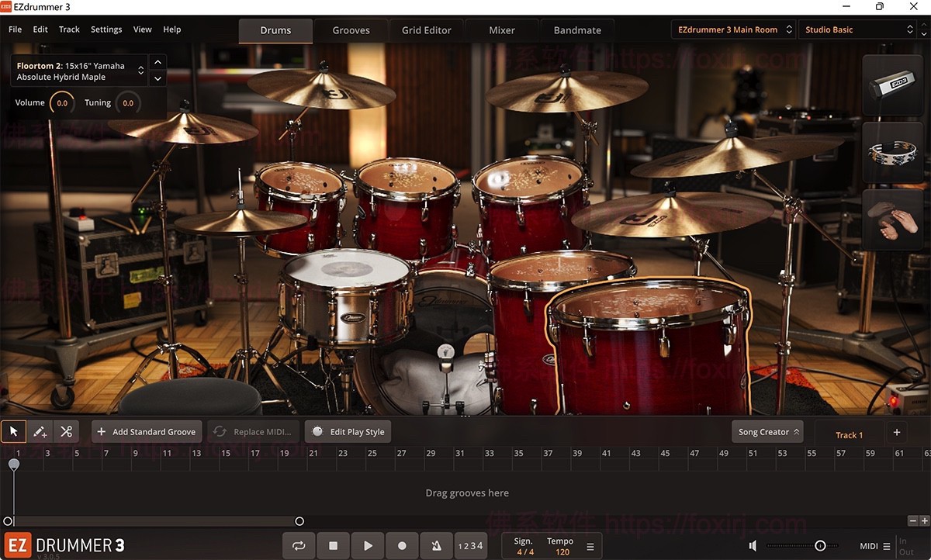Switch to the Grooves tab

point(351,29)
